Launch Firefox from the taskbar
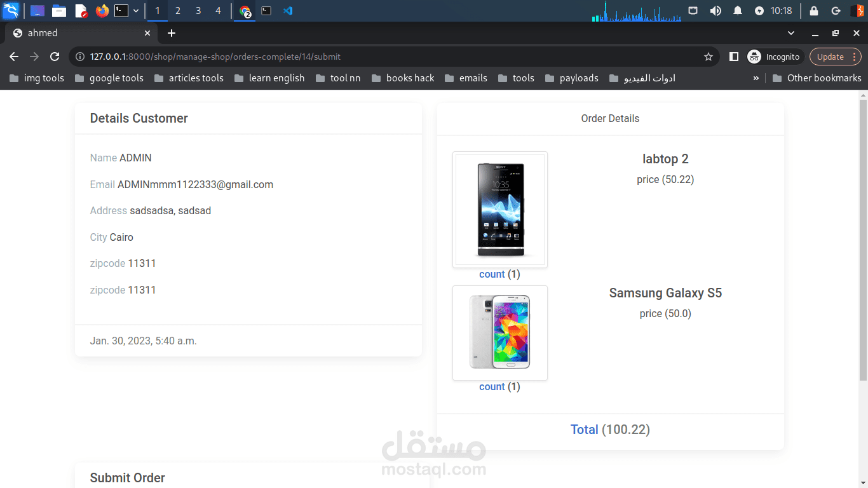The width and height of the screenshot is (868, 488). (x=102, y=11)
